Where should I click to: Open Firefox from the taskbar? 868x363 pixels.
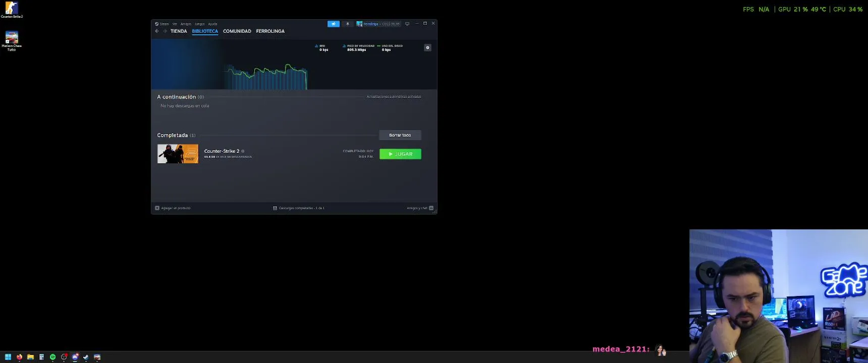(x=19, y=357)
